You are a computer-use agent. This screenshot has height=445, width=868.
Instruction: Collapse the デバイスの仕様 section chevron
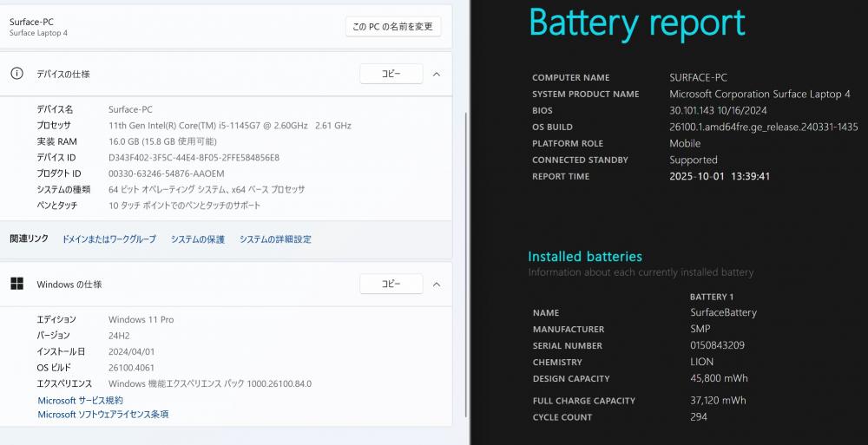pyautogui.click(x=437, y=75)
